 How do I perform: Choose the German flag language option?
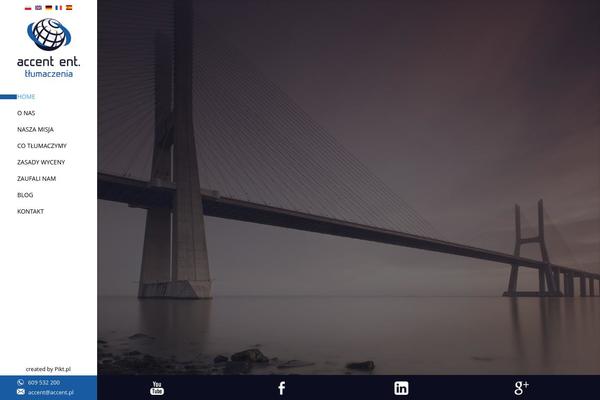pyautogui.click(x=48, y=7)
